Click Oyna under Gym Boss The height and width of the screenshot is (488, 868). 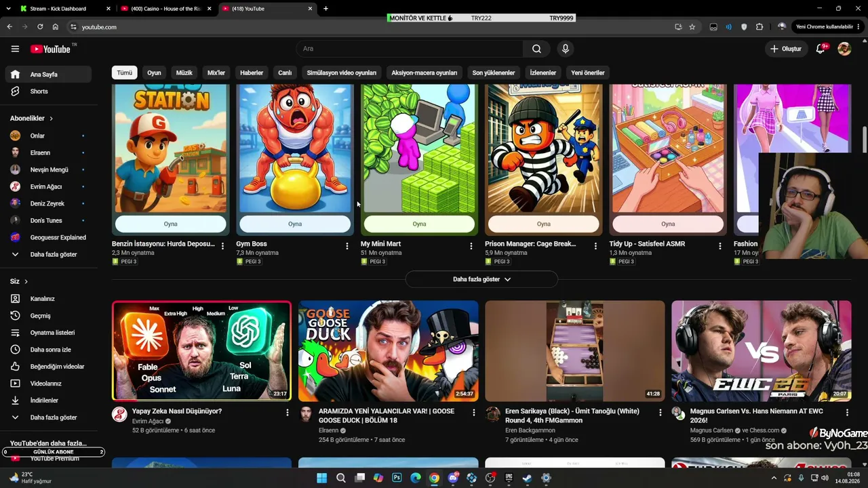(295, 224)
